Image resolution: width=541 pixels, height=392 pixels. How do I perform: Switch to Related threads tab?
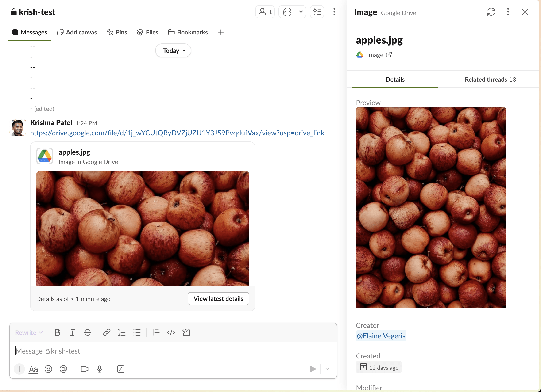(x=490, y=80)
